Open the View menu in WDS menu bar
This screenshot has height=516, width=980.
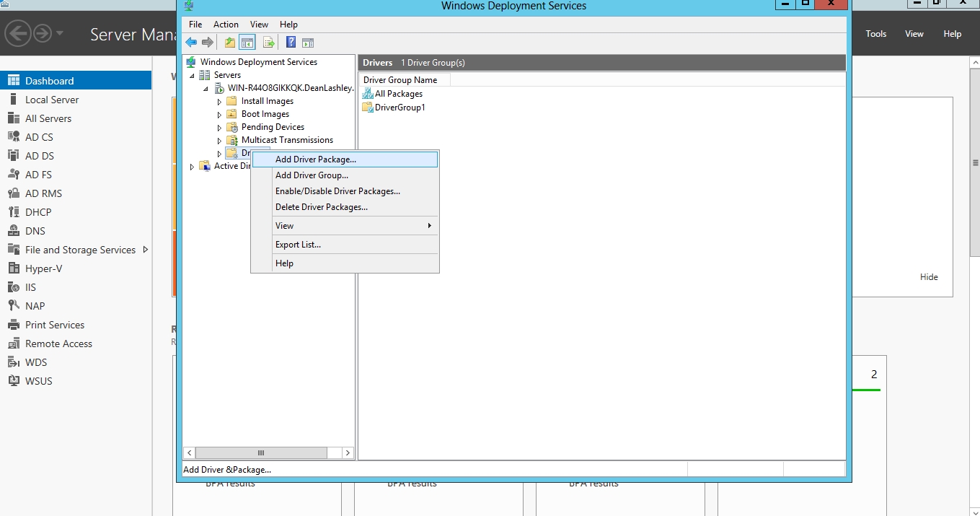pos(259,25)
